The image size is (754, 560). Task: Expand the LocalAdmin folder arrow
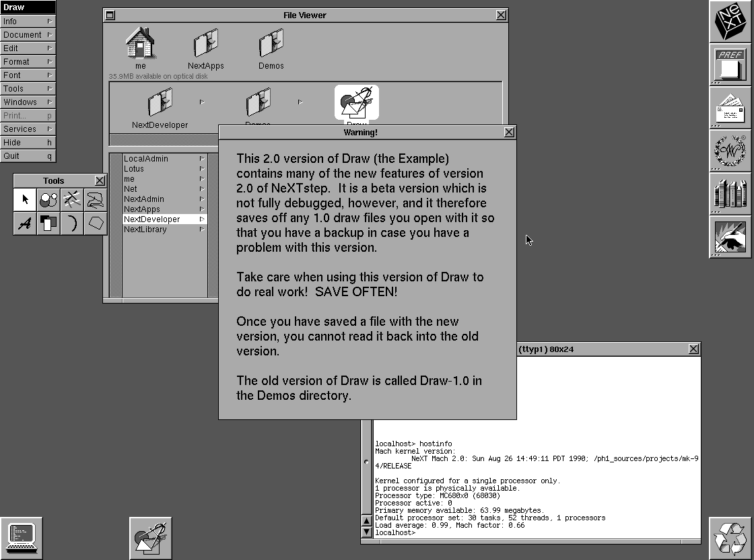[201, 159]
